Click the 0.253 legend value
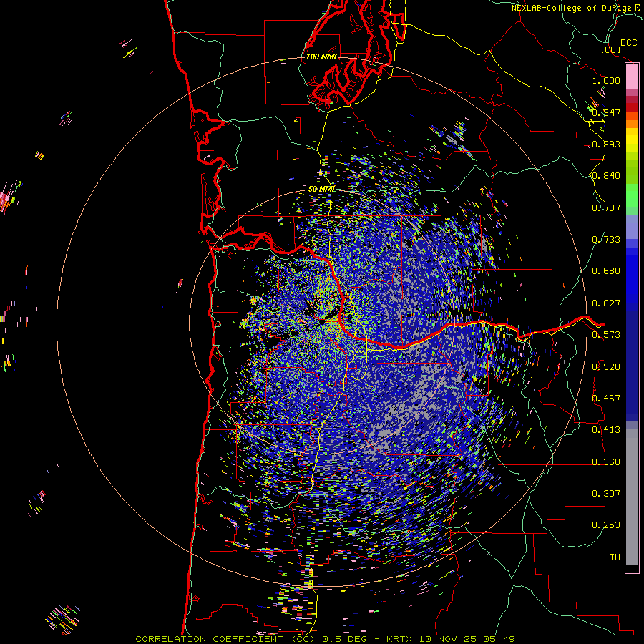 click(x=606, y=525)
